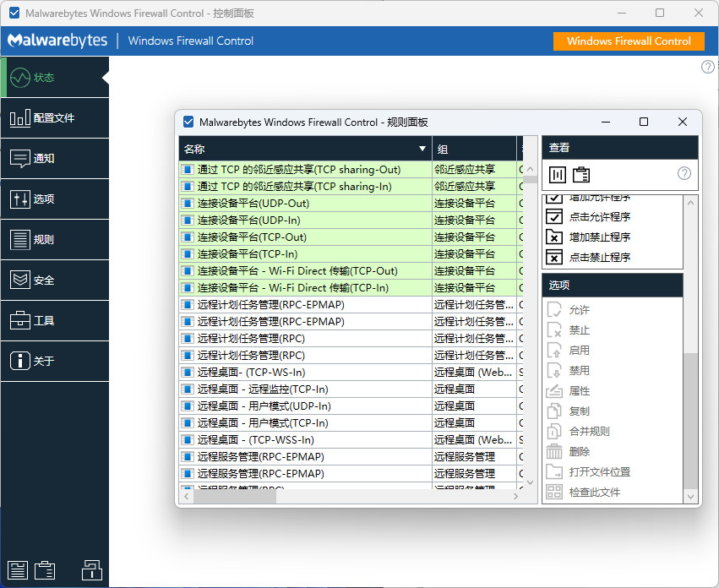
Task: Open the 状态 (Status) sidebar section
Action: [x=55, y=78]
